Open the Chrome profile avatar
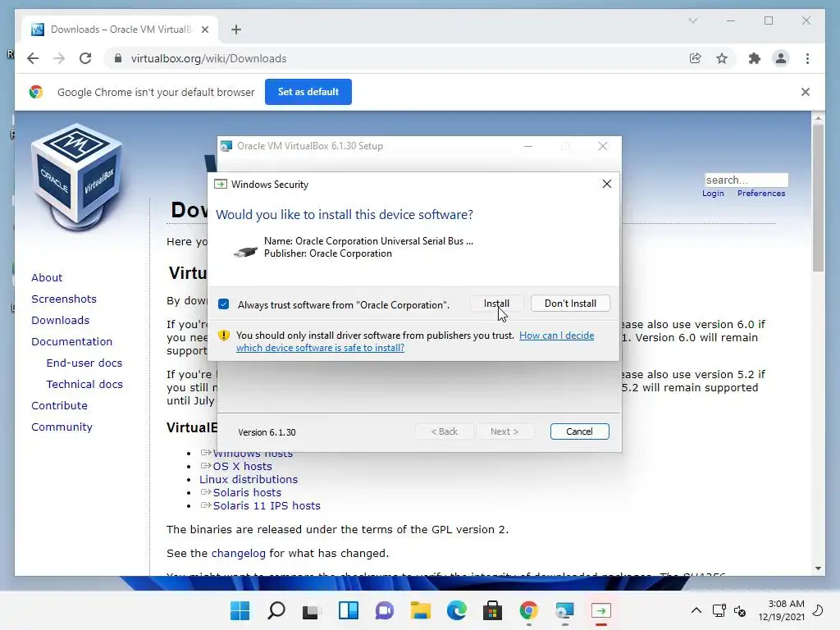The width and height of the screenshot is (840, 630). [781, 58]
